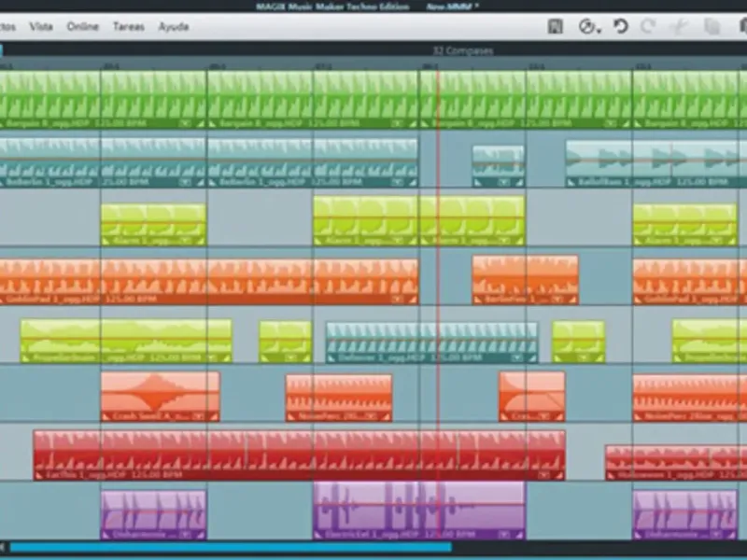The width and height of the screenshot is (747, 560).
Task: Click the Redo arrow icon
Action: (648, 27)
